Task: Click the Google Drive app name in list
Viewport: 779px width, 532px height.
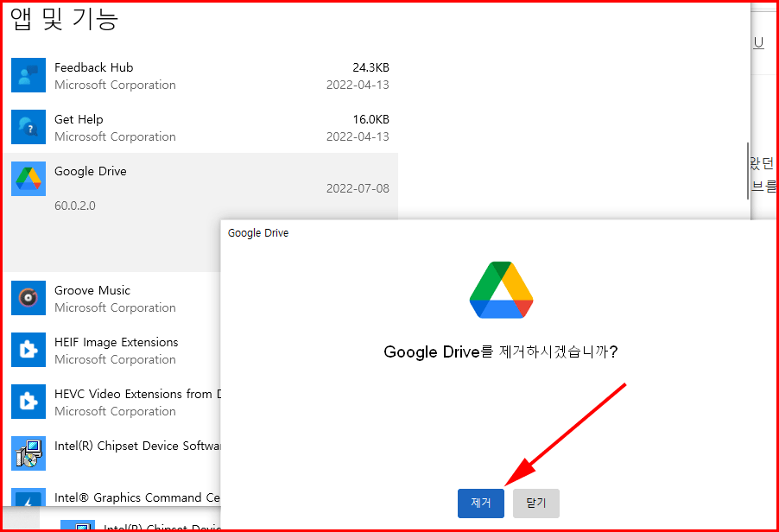Action: click(91, 171)
